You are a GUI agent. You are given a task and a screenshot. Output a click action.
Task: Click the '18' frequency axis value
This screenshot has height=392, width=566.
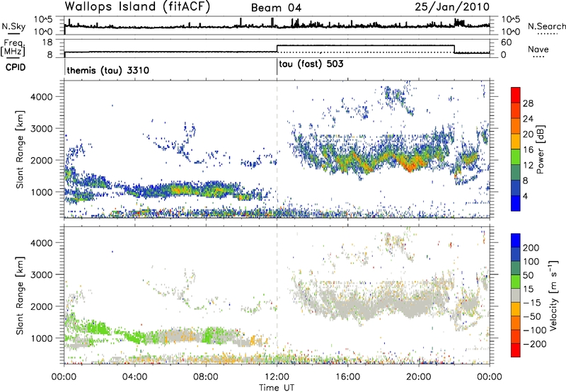pyautogui.click(x=47, y=42)
